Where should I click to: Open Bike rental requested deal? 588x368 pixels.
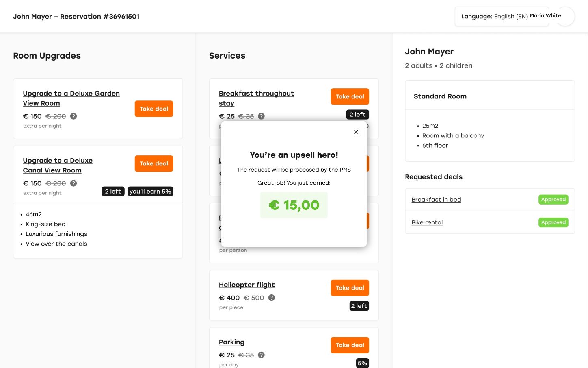[427, 222]
